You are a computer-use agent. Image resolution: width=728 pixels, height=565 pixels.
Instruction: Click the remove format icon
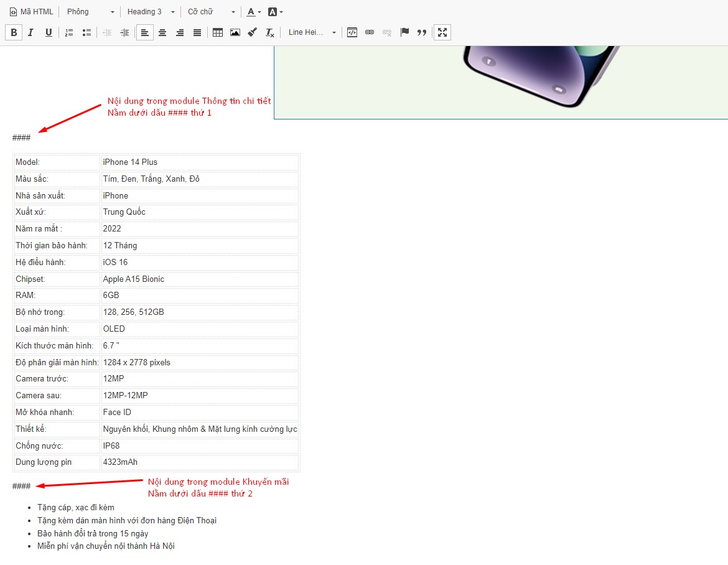270,32
